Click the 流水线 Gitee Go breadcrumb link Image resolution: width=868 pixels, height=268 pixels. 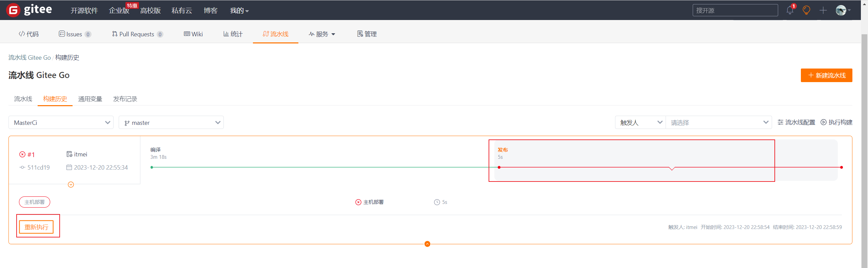pos(29,58)
